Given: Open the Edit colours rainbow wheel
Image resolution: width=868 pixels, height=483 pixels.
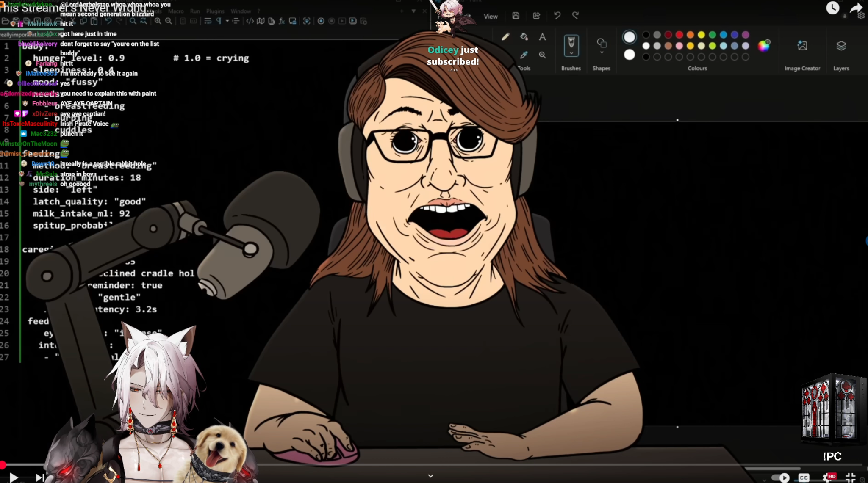Looking at the screenshot, I should pyautogui.click(x=764, y=46).
